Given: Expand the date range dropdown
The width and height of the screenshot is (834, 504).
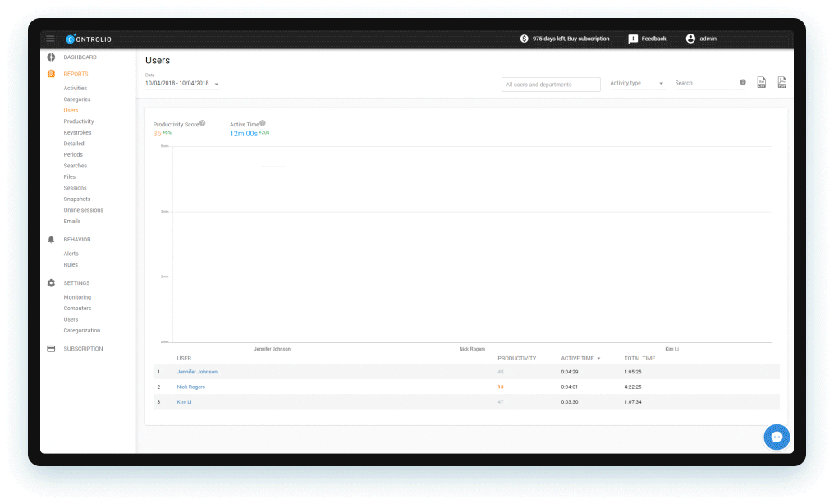Looking at the screenshot, I should click(217, 84).
